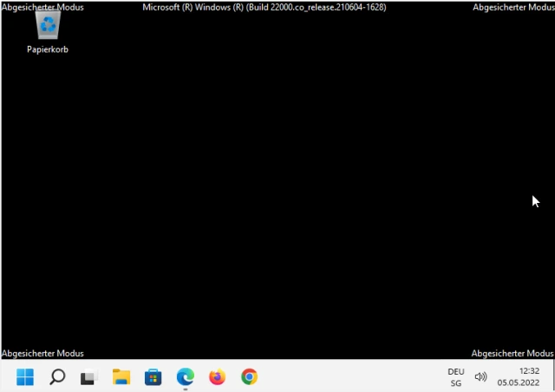Screen dimensions: 555x392
Task: Open the volume speaker flyout
Action: (x=480, y=377)
